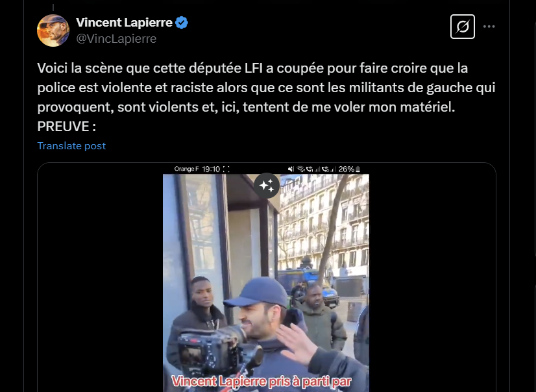This screenshot has width=536, height=392.
Task: Open the @VincLapierre handle link
Action: click(116, 39)
